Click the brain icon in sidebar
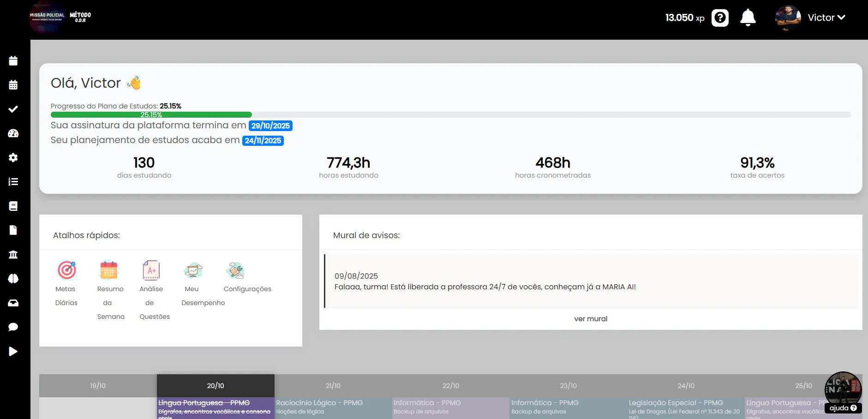Viewport: 868px width, 419px height. [13, 278]
